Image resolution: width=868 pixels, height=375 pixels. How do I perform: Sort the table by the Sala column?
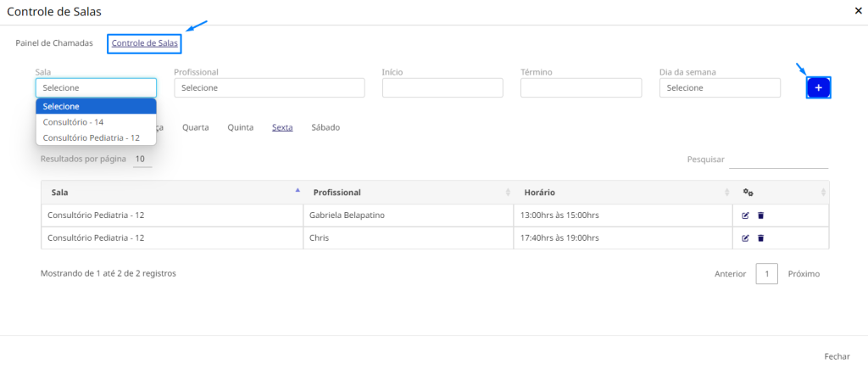click(x=172, y=193)
